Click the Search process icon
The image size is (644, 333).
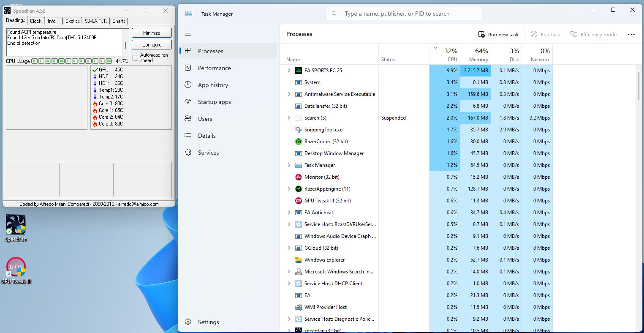coord(298,118)
